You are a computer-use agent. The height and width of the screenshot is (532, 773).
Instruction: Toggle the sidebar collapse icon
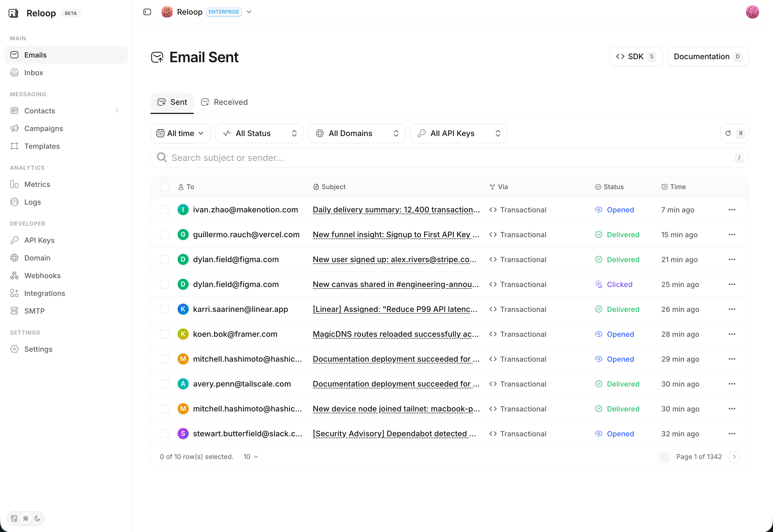[147, 12]
